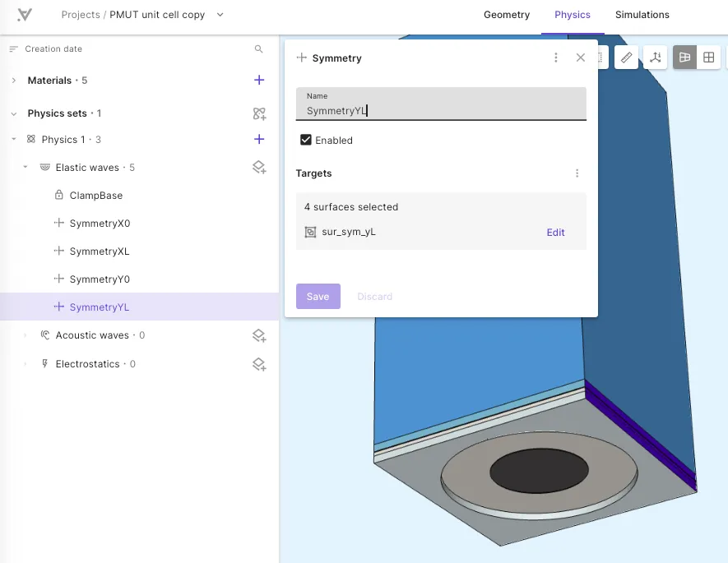Save the SymmetryYL settings

[x=318, y=297]
